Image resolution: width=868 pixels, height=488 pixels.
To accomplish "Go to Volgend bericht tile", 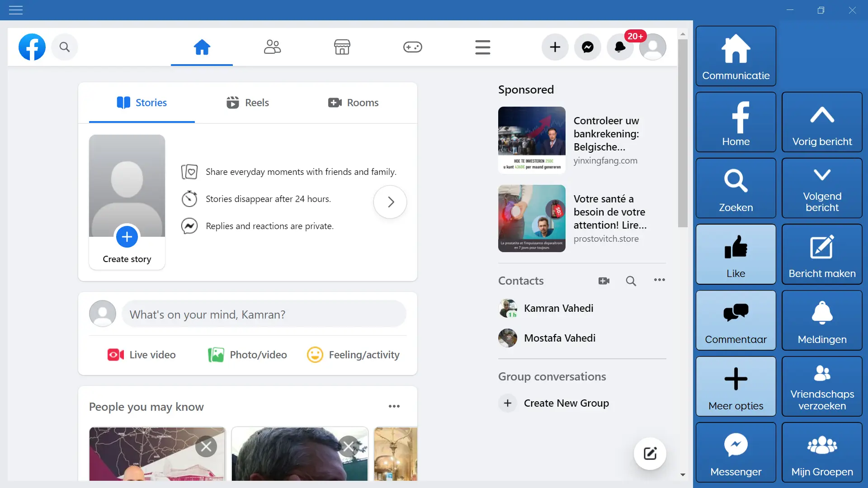I will [x=822, y=188].
